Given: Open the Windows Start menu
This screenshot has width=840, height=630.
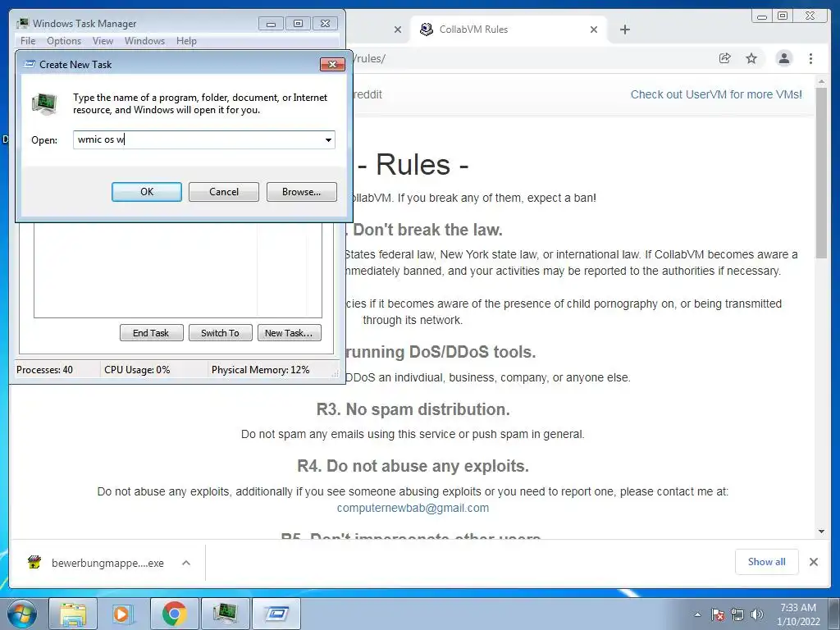Looking at the screenshot, I should click(22, 614).
